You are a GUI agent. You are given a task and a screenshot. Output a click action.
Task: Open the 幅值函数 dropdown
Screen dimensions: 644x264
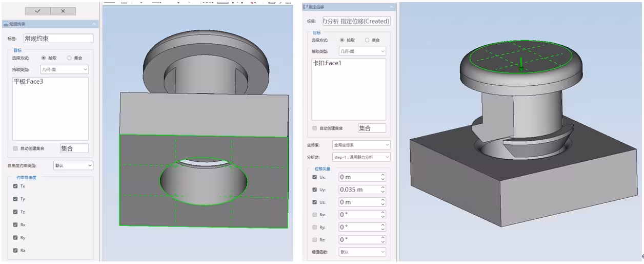click(361, 252)
